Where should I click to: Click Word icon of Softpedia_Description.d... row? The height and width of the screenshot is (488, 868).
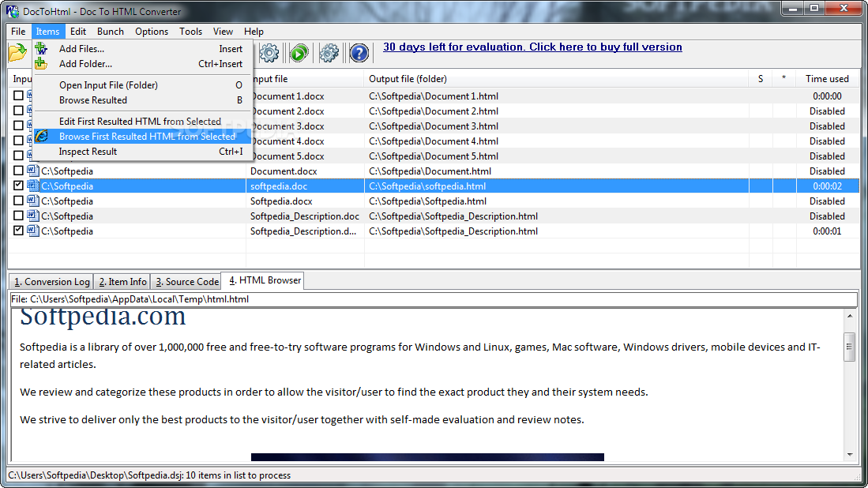pyautogui.click(x=33, y=231)
